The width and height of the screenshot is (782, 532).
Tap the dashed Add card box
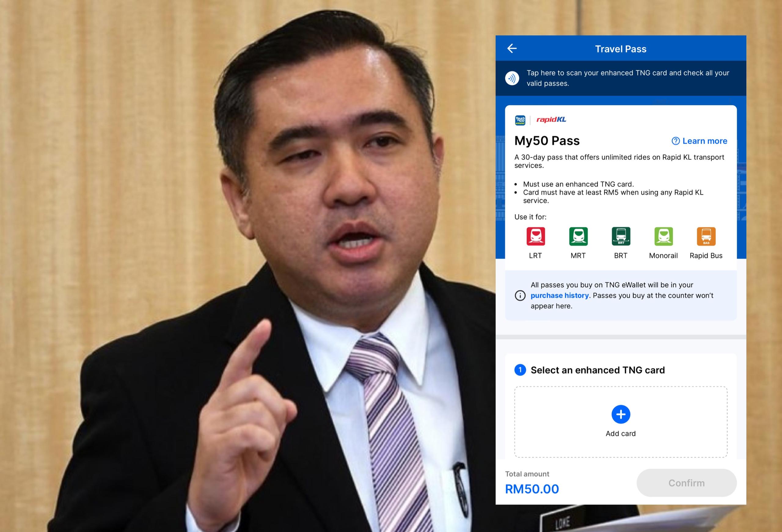tap(621, 422)
